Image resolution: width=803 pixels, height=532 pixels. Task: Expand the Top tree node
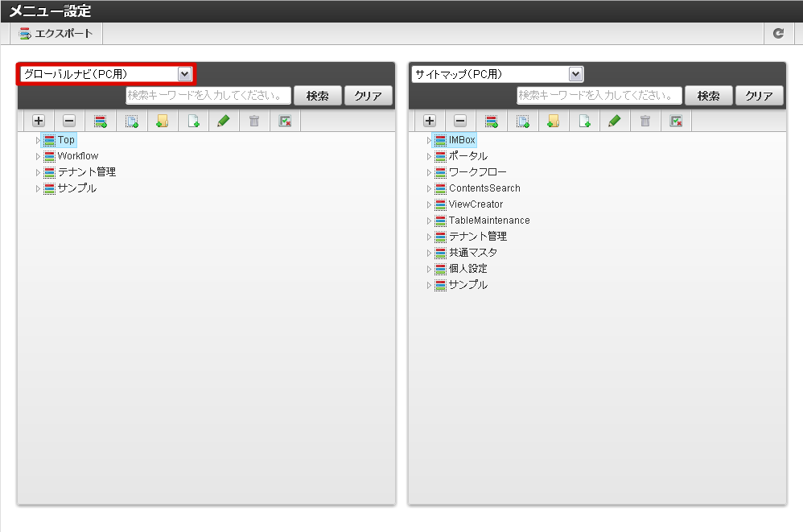[38, 140]
